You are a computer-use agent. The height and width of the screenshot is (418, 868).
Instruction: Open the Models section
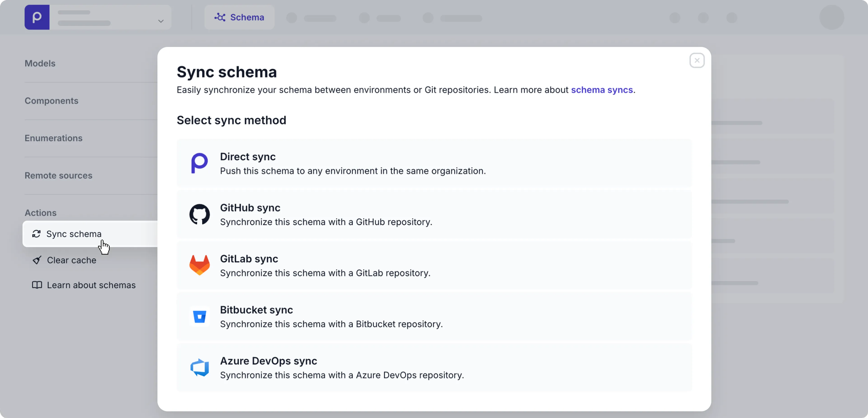[40, 63]
